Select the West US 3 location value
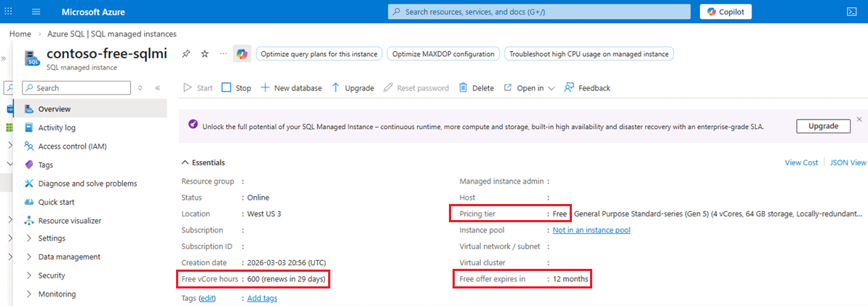The height and width of the screenshot is (306, 868). coord(264,213)
